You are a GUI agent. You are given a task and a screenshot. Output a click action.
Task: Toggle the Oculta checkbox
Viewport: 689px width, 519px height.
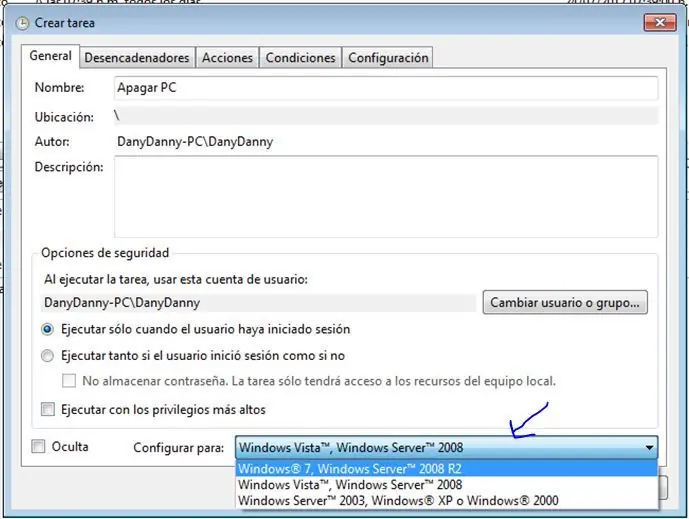point(38,446)
